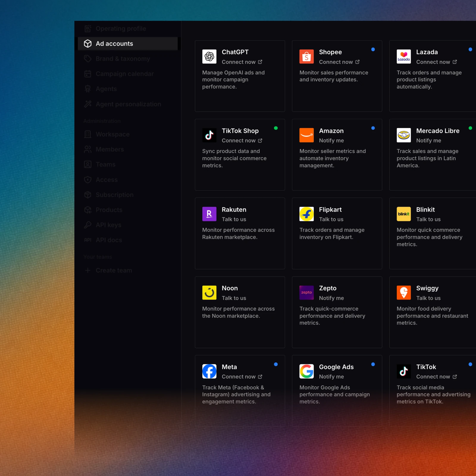Viewport: 476px width, 476px height.
Task: Click the Campaign calendar icon
Action: point(88,74)
